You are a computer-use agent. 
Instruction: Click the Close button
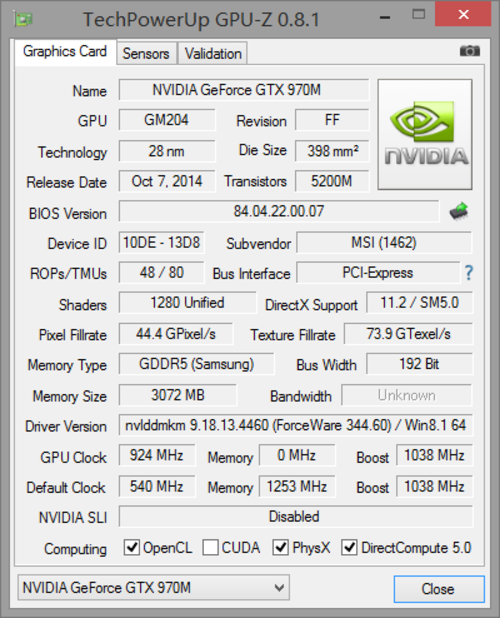(x=439, y=589)
